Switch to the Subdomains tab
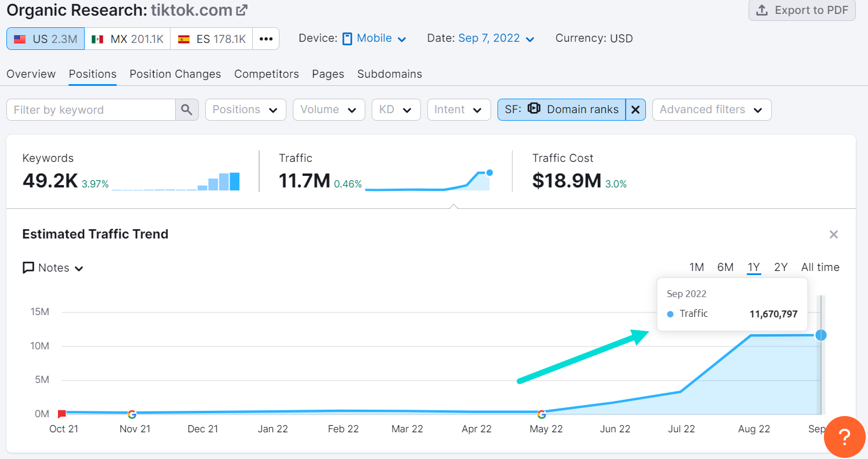Screen dimensions: 868x459 tap(390, 74)
